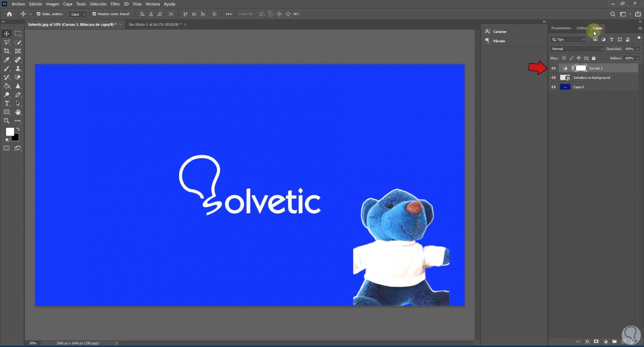644x347 pixels.
Task: Open the Move tool preset picker arrow
Action: [30, 14]
